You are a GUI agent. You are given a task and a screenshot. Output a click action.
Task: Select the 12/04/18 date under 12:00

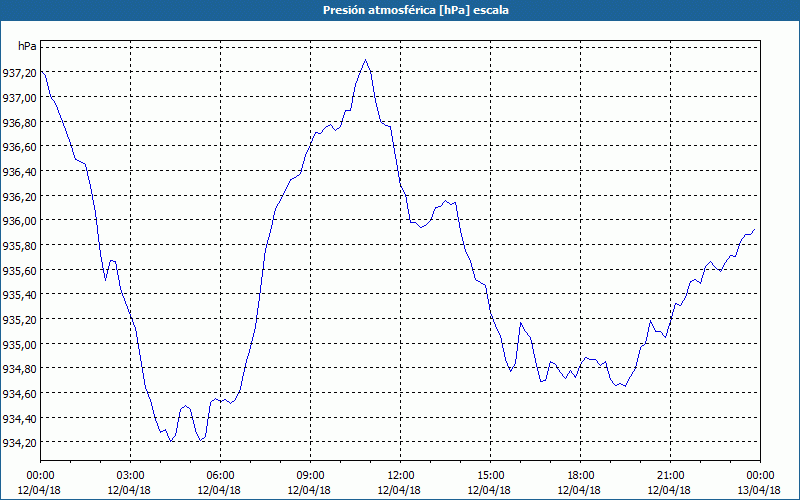[x=399, y=490]
